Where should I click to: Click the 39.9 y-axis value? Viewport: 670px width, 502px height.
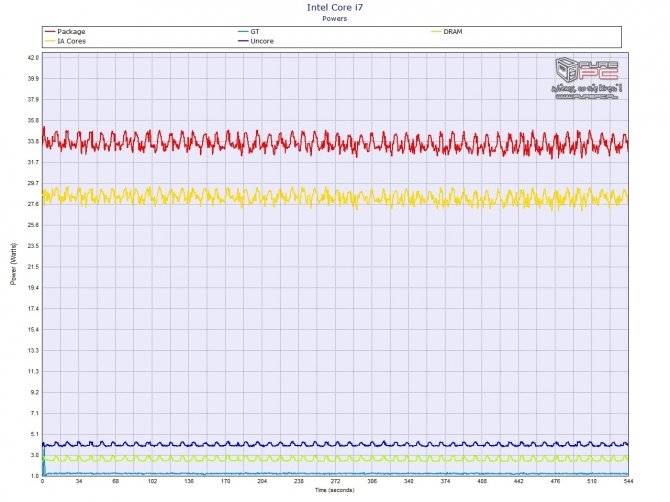click(x=34, y=79)
